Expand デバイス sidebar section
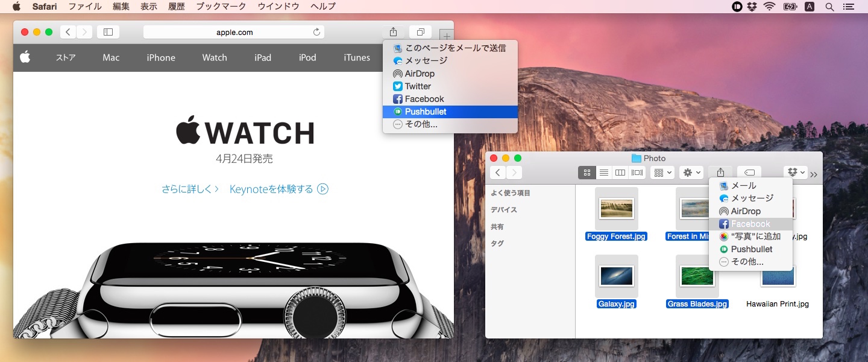The image size is (868, 362). click(x=503, y=210)
